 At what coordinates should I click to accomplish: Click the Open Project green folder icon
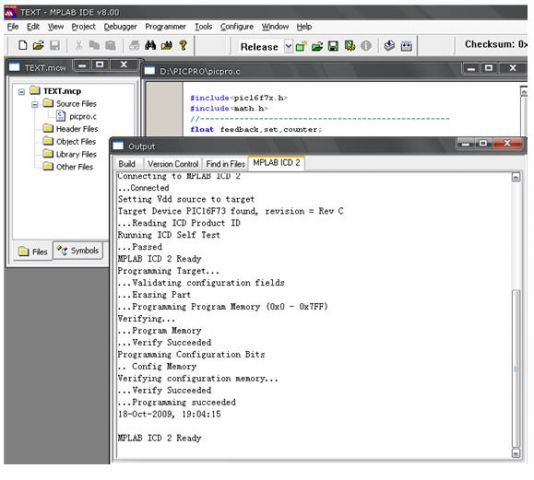point(317,46)
